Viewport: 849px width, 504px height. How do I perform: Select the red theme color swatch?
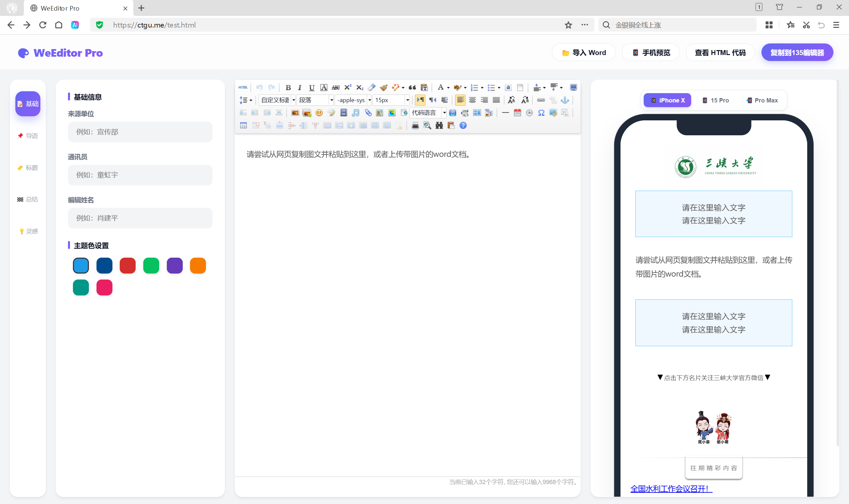[127, 265]
